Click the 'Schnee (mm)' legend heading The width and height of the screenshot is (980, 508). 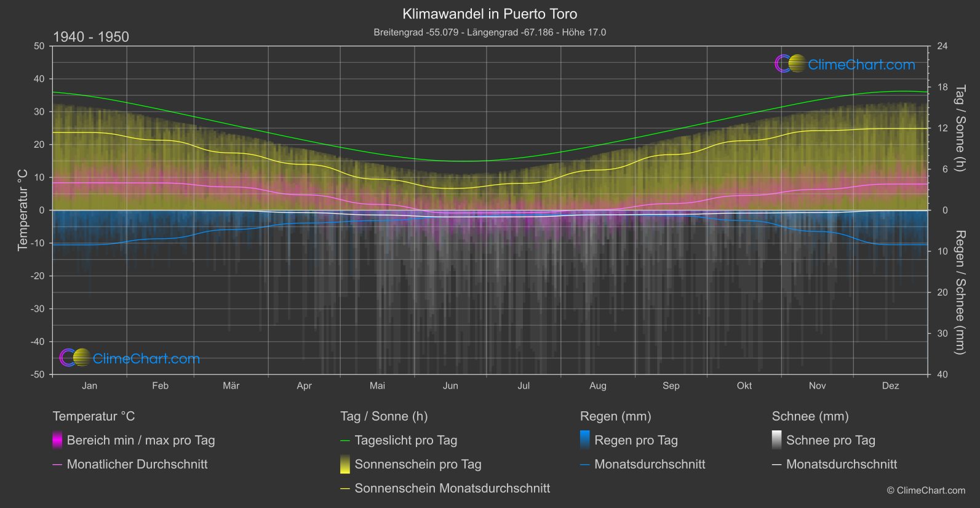(810, 416)
